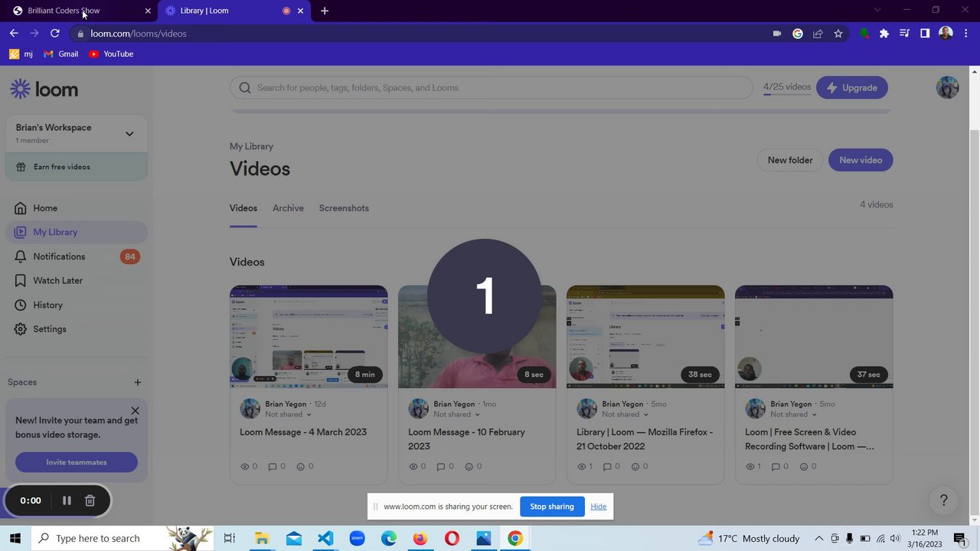Open Firefox from the taskbar
This screenshot has height=551, width=980.
point(420,539)
